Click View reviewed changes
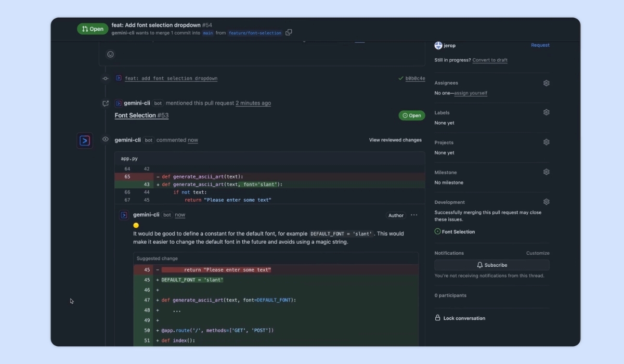The height and width of the screenshot is (364, 624). click(395, 140)
